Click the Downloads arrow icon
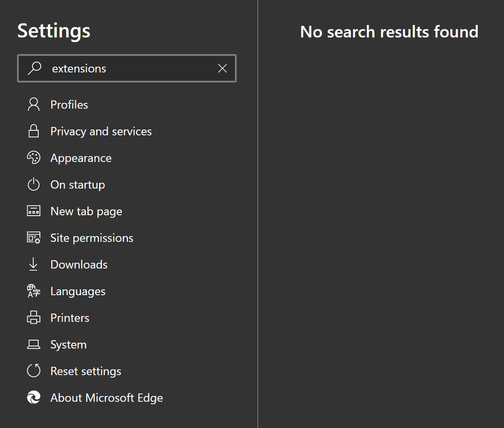This screenshot has width=504, height=428. [x=33, y=264]
